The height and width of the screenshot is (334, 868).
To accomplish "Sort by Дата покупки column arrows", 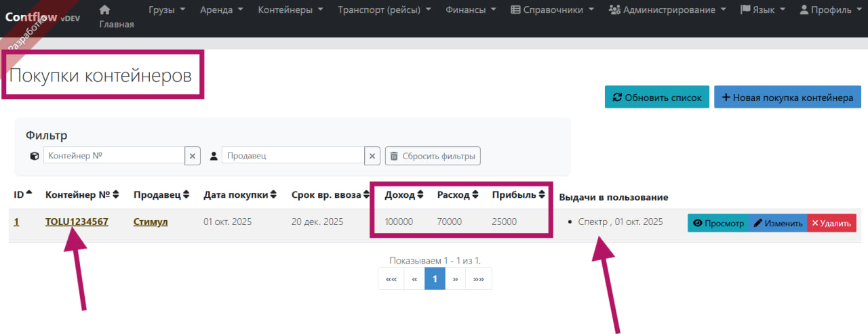I will pos(273,195).
